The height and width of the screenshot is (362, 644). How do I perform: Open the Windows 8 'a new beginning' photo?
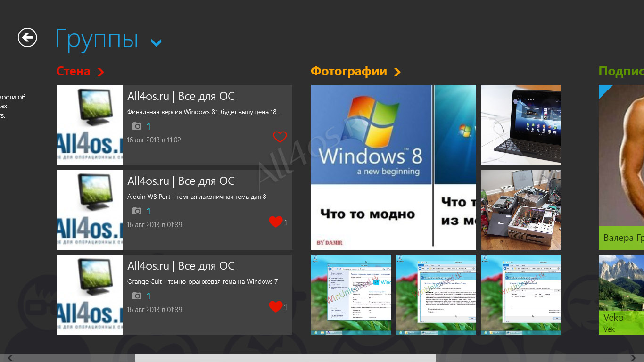click(394, 167)
